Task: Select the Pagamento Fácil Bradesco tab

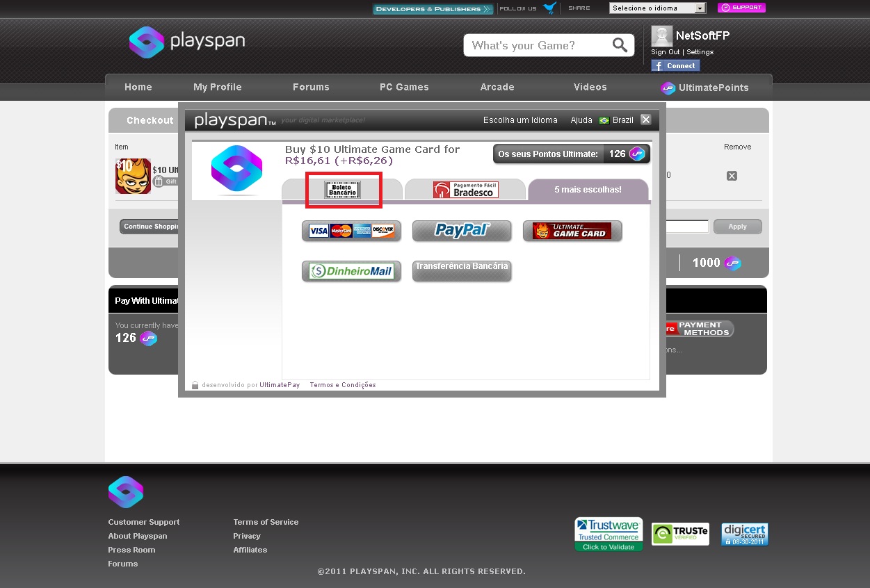Action: point(465,189)
